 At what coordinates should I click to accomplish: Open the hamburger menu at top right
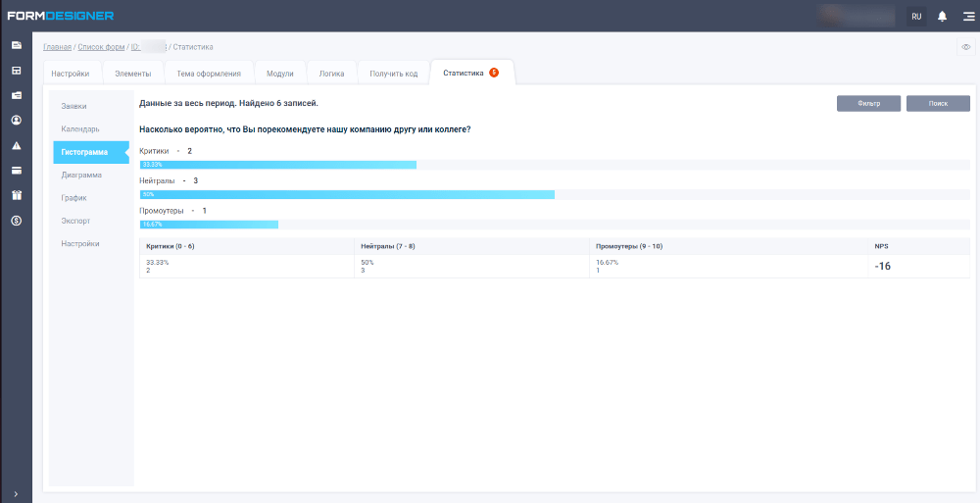coord(967,17)
